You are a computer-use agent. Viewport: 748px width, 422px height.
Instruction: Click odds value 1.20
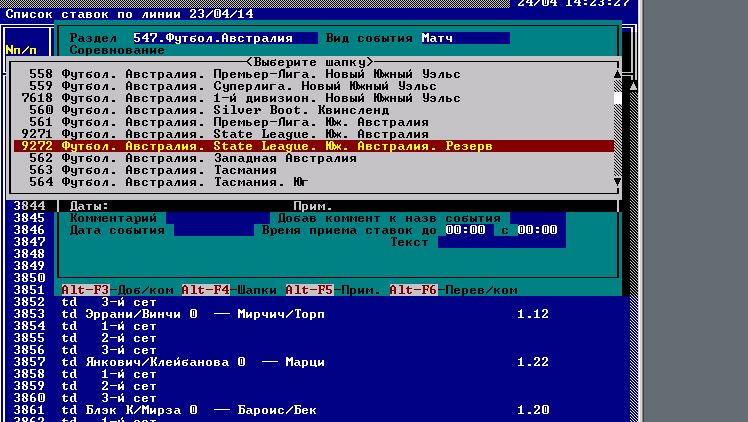(x=533, y=410)
